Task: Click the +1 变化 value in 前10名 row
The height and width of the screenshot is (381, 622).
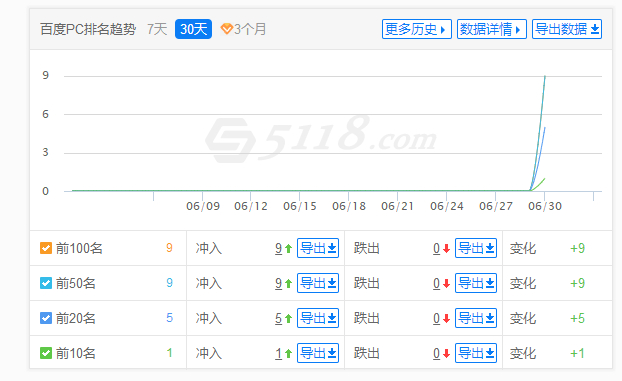Action: tap(578, 353)
